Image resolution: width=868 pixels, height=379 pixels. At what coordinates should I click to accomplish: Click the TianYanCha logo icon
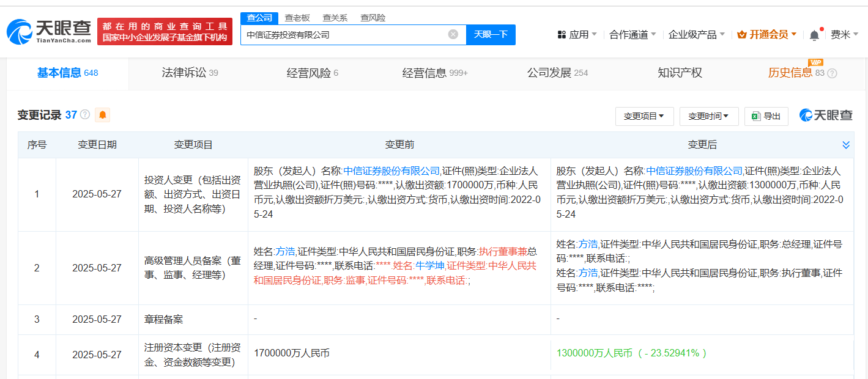click(x=19, y=32)
